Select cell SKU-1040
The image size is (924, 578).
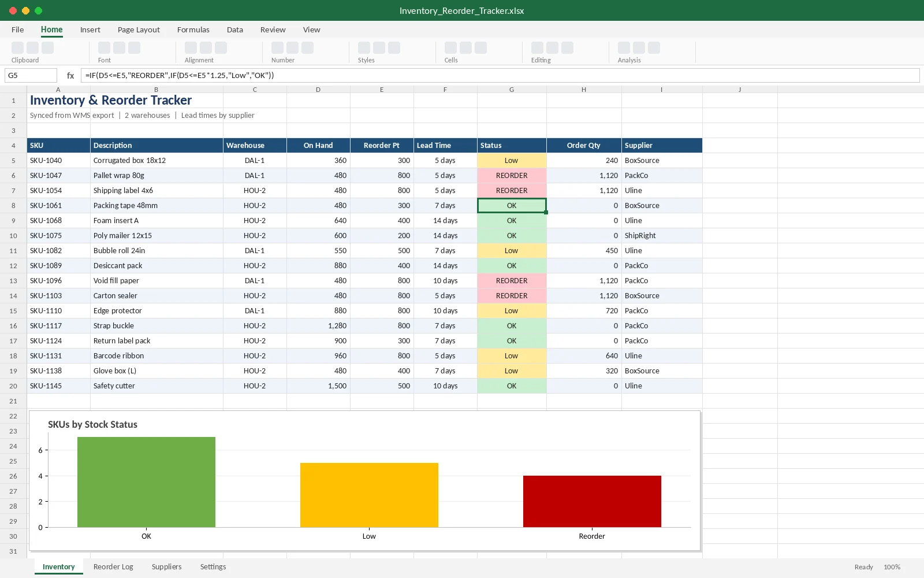point(58,161)
